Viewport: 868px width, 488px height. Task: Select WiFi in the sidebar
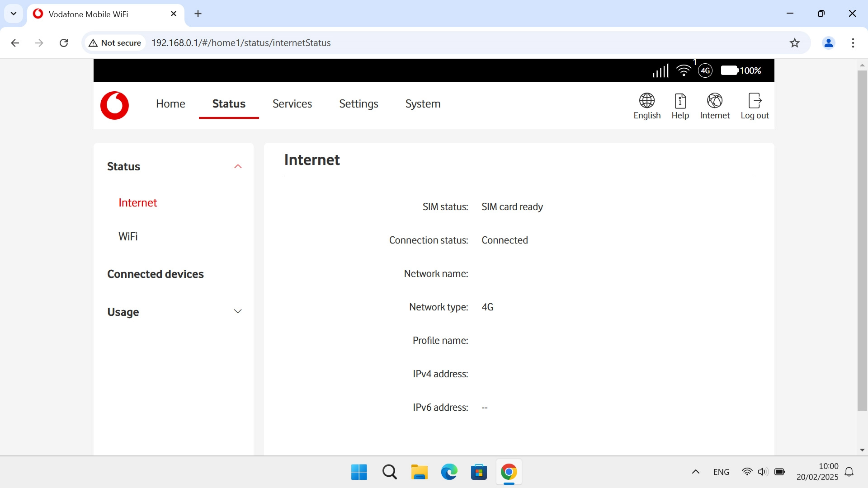128,237
